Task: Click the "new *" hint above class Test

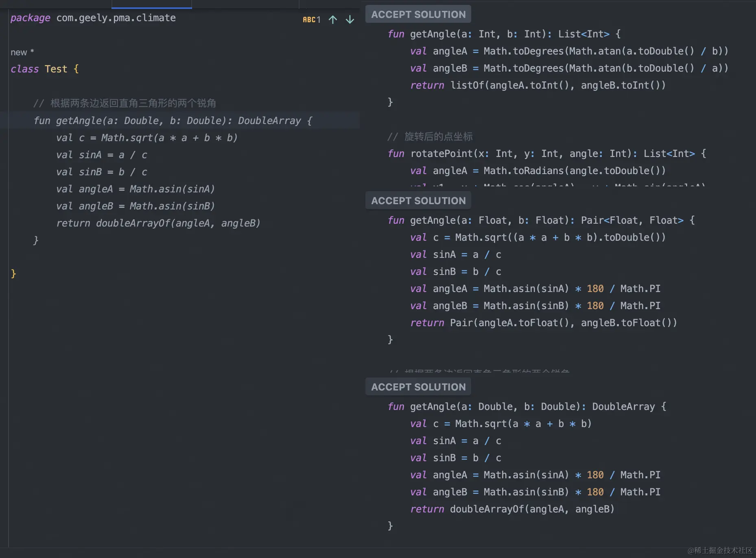Action: click(22, 52)
